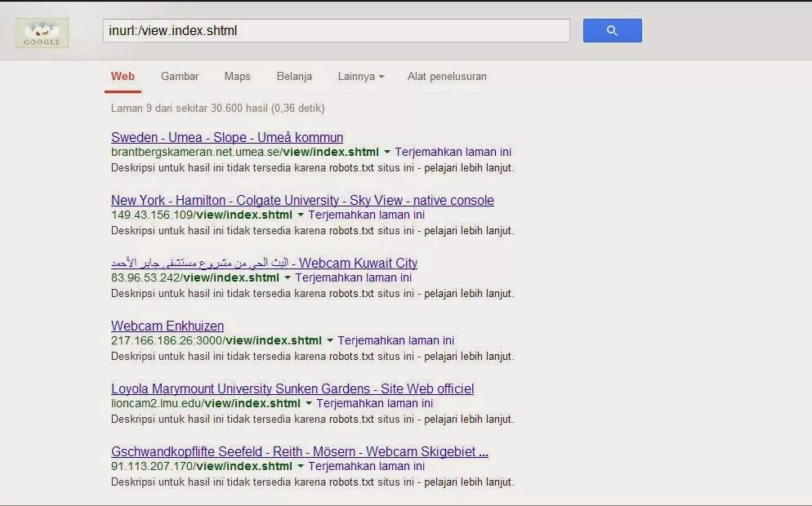Screen dimensions: 812x506
Task: Expand arrow next to brantbergskameran.net.umea.se URL
Action: (x=387, y=152)
